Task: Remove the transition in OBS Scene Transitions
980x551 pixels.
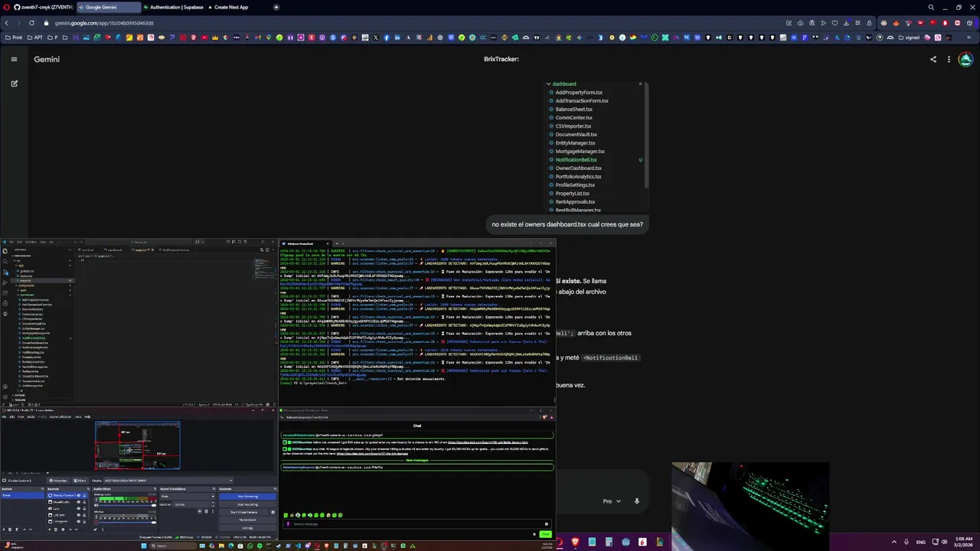Action: pyautogui.click(x=206, y=511)
